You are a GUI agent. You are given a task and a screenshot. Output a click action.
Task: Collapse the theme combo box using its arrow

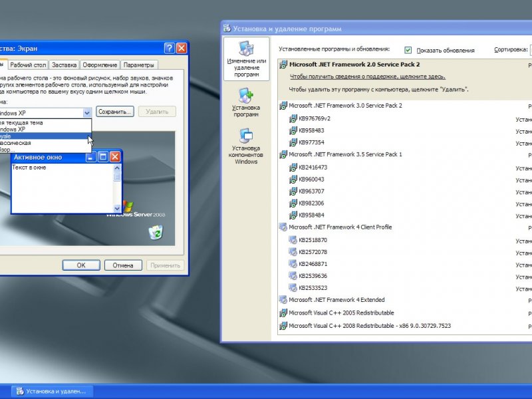point(87,112)
